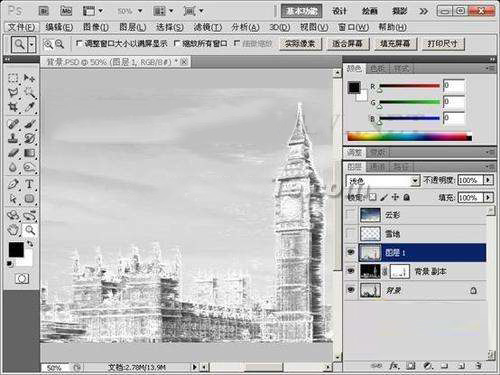The width and height of the screenshot is (500, 375).
Task: Select the History Brush tool
Action: [x=29, y=138]
